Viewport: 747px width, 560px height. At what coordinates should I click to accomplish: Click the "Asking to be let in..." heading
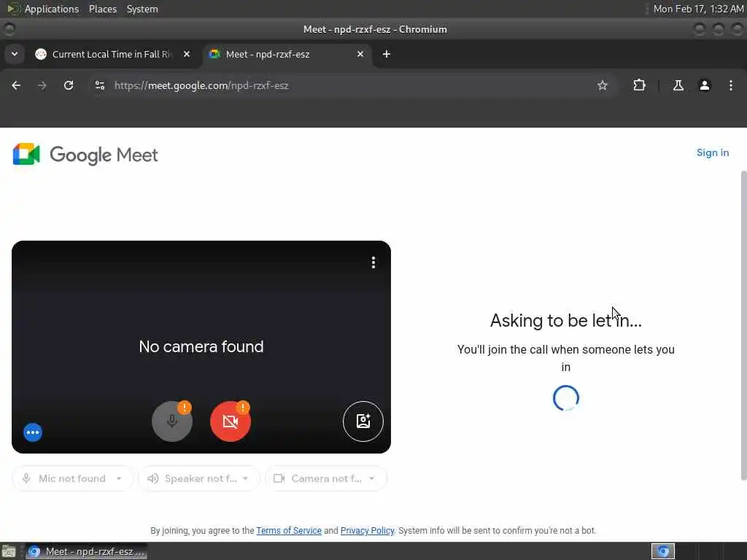point(565,321)
